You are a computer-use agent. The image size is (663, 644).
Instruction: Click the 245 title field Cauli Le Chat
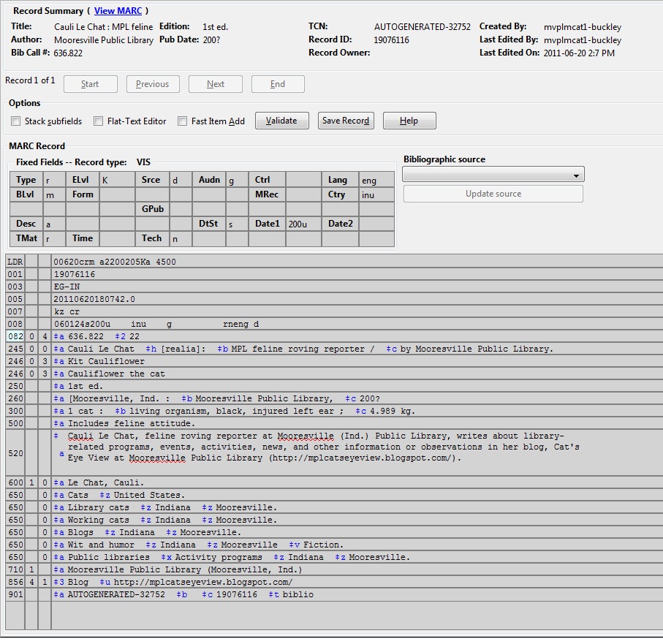(x=357, y=349)
